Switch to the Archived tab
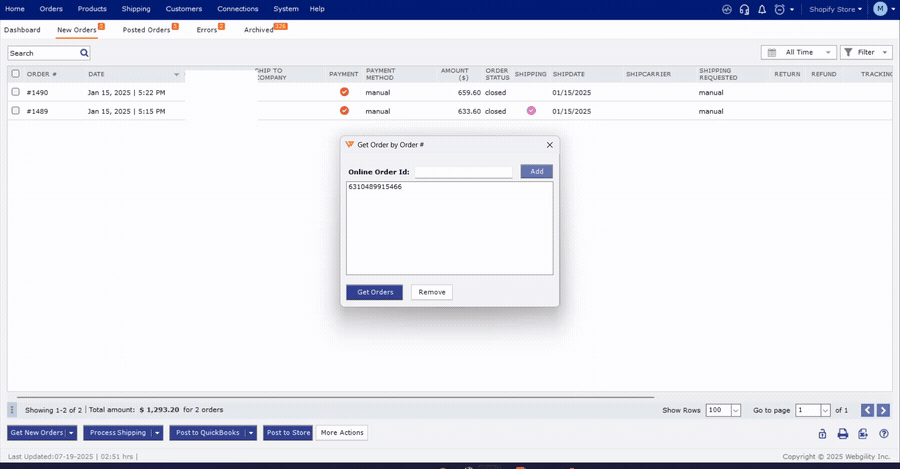900x469 pixels. point(259,30)
